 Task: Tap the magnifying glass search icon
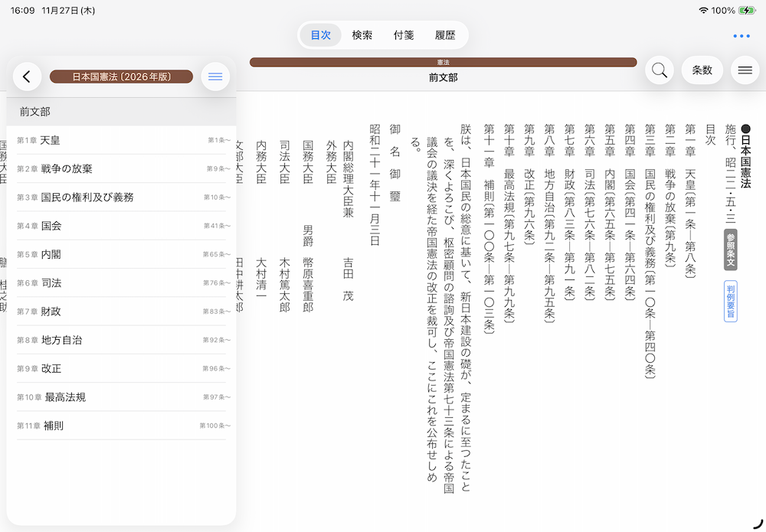[x=659, y=70]
